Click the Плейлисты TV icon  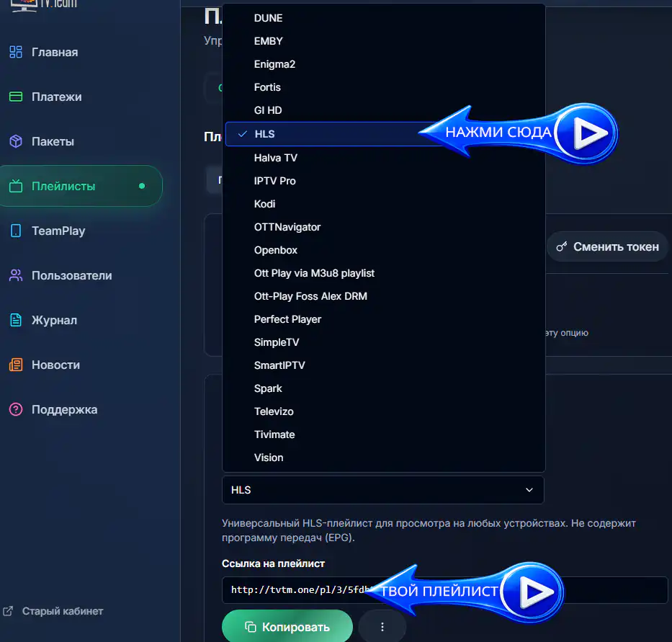[16, 186]
